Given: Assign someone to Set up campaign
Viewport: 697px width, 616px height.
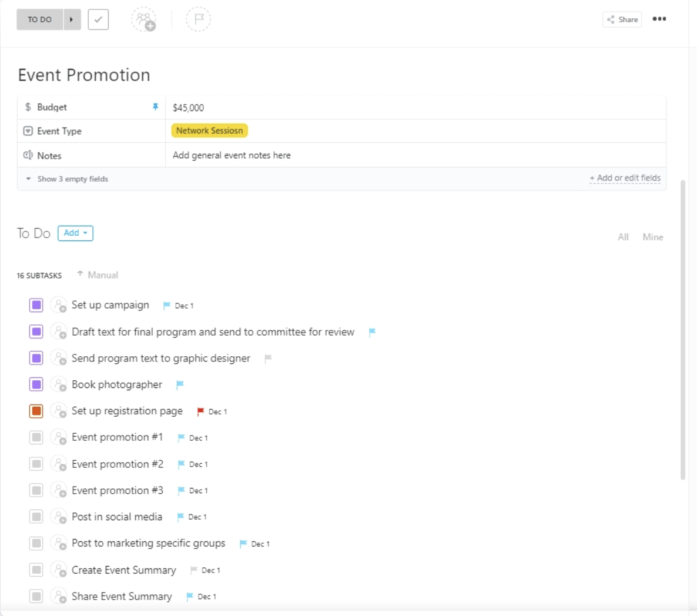Looking at the screenshot, I should click(59, 305).
